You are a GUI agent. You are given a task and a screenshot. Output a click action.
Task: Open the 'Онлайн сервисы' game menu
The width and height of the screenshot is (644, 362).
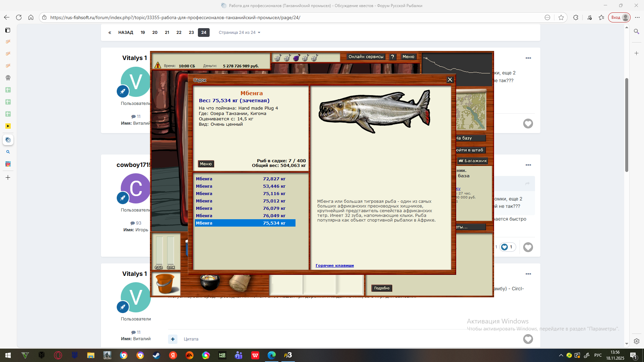(x=366, y=57)
